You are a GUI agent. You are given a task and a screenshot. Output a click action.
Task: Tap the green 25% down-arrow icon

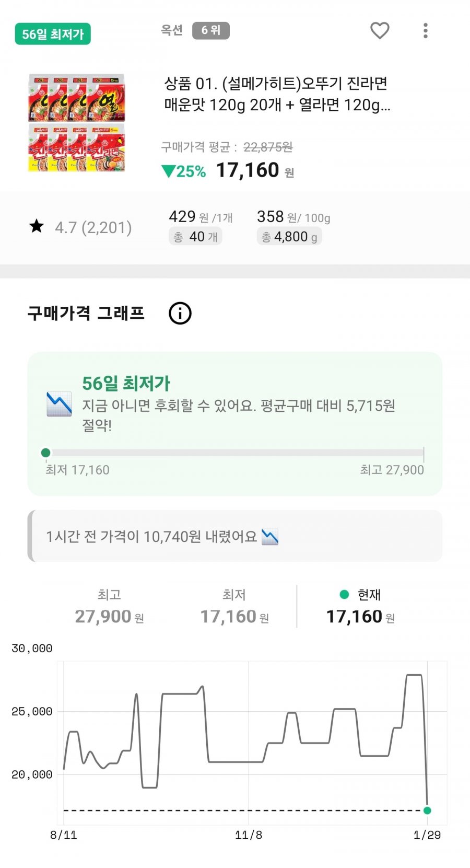[x=169, y=171]
